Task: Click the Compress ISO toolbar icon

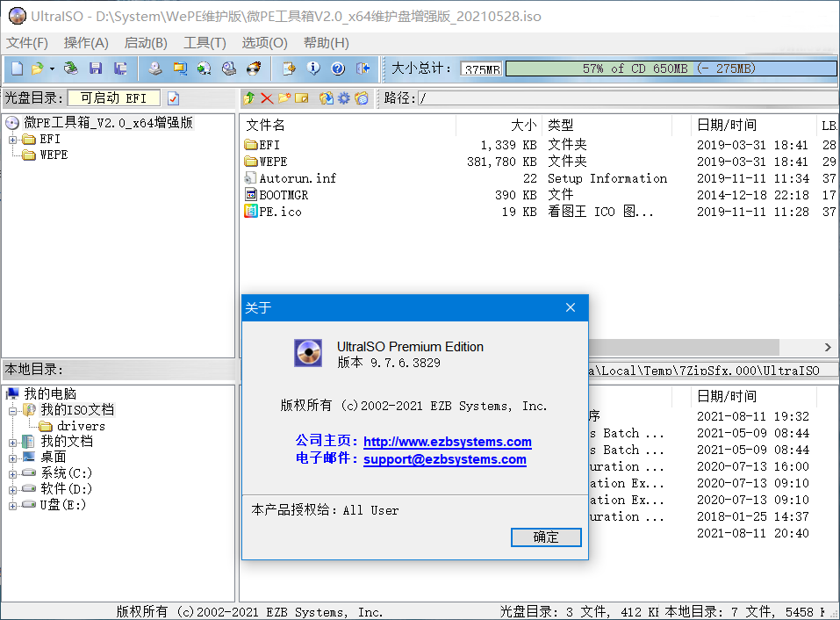Action: [x=180, y=68]
